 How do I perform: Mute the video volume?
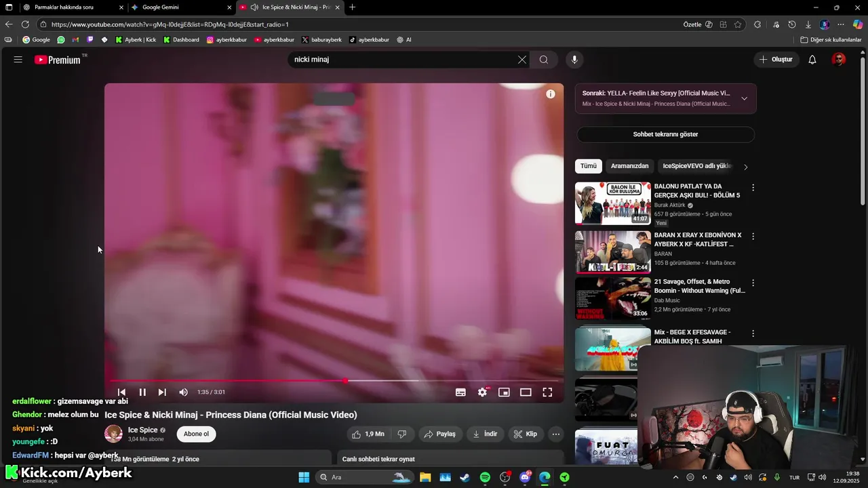(183, 392)
